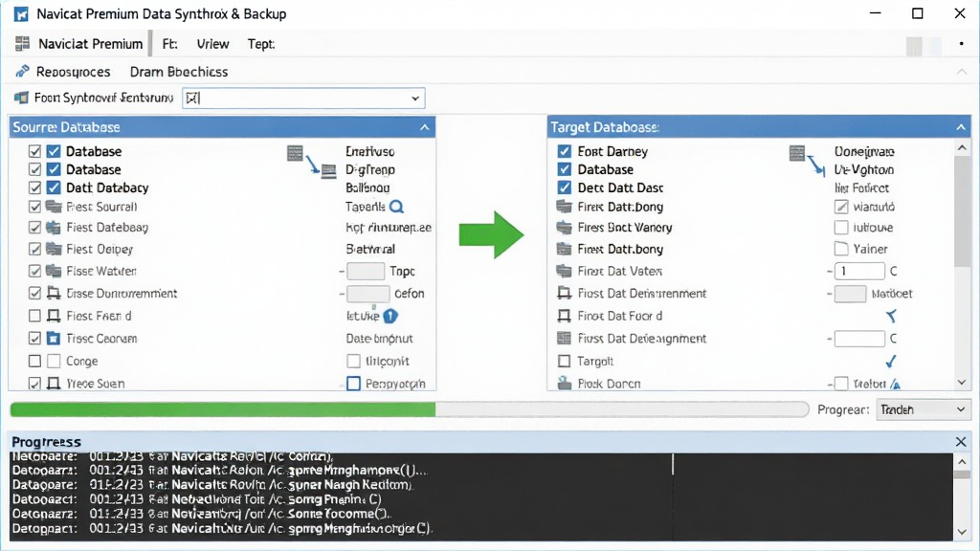Check the Targolt checkbox in target panel
The height and width of the screenshot is (551, 980).
tap(565, 361)
